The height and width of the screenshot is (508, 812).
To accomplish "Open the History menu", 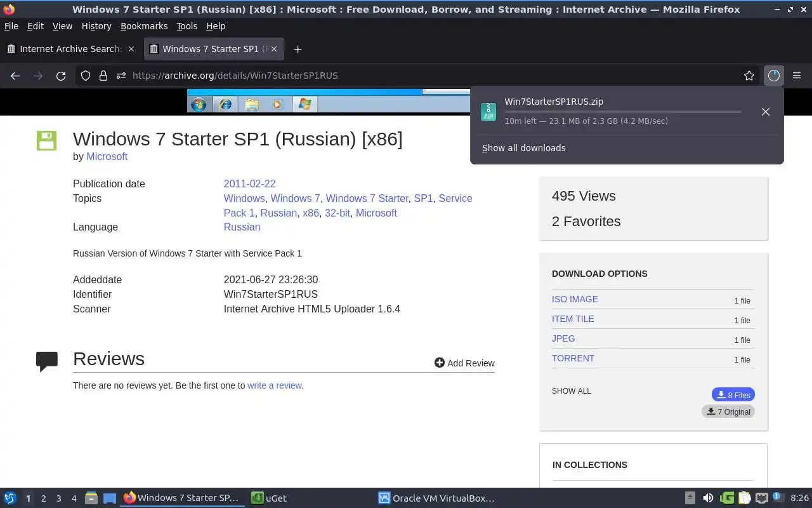I will point(96,26).
